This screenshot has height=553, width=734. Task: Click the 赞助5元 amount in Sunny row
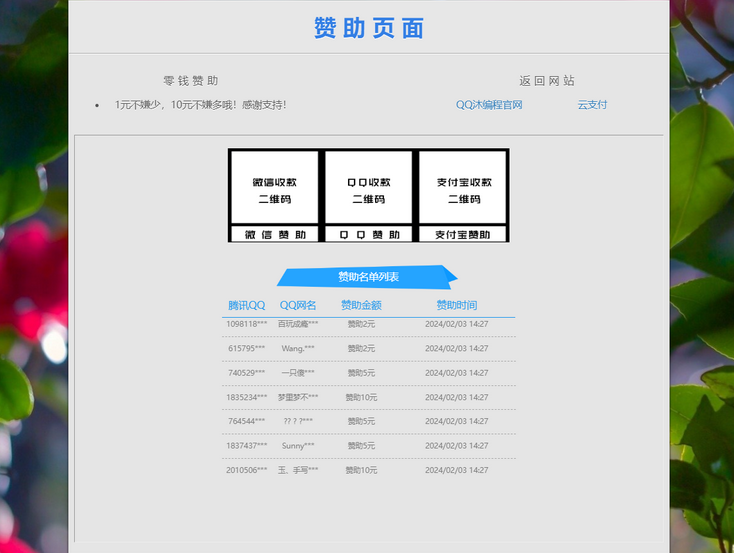361,445
